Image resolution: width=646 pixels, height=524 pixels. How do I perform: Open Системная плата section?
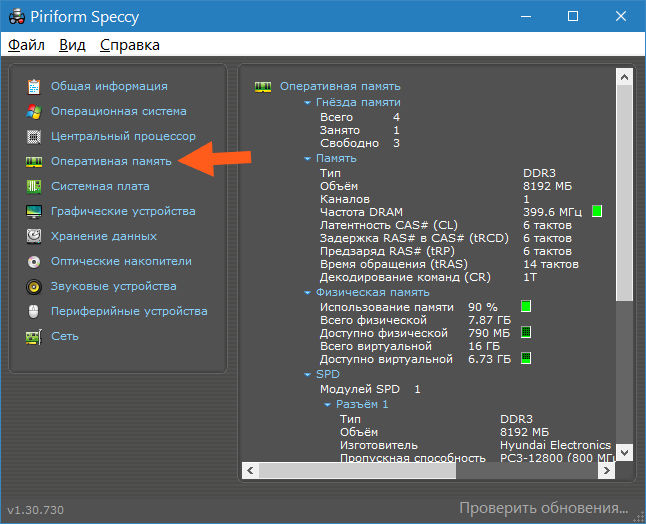(x=100, y=187)
